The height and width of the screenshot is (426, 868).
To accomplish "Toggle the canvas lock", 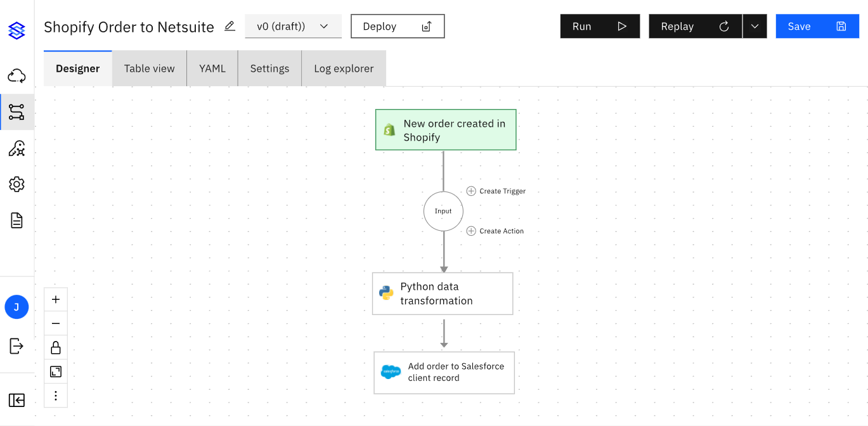I will tap(56, 347).
